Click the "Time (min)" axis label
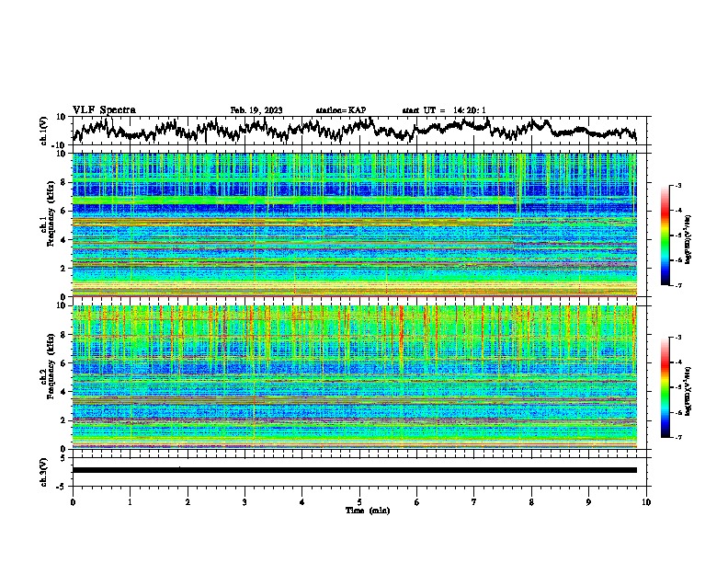 (368, 511)
